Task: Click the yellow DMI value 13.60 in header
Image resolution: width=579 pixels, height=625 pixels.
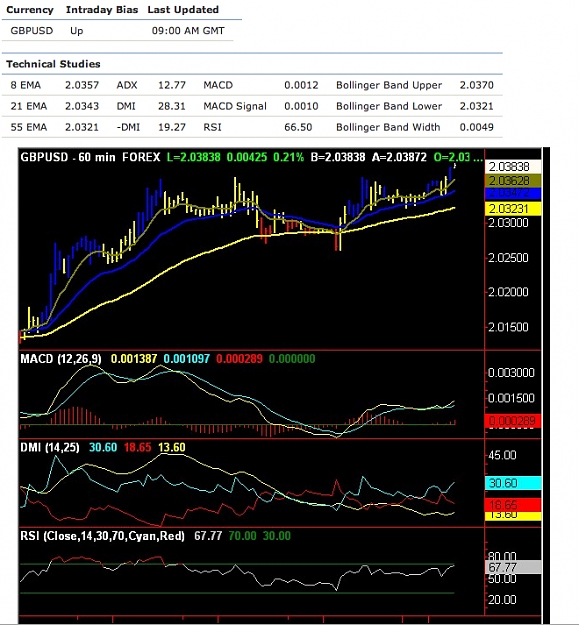Action: click(172, 448)
